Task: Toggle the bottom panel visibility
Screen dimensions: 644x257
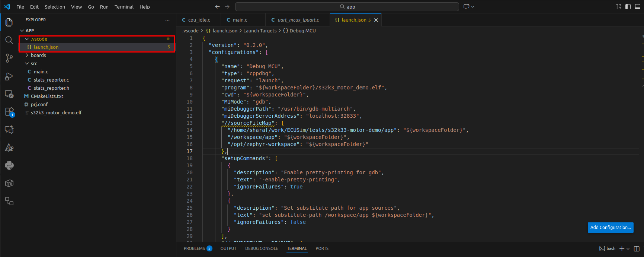Action: point(638,7)
